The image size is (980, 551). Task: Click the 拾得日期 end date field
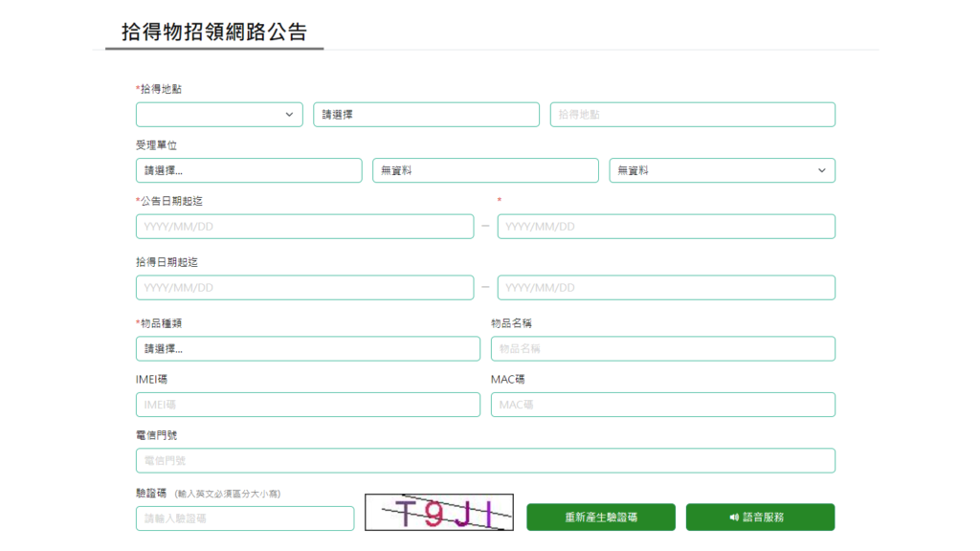tap(666, 288)
